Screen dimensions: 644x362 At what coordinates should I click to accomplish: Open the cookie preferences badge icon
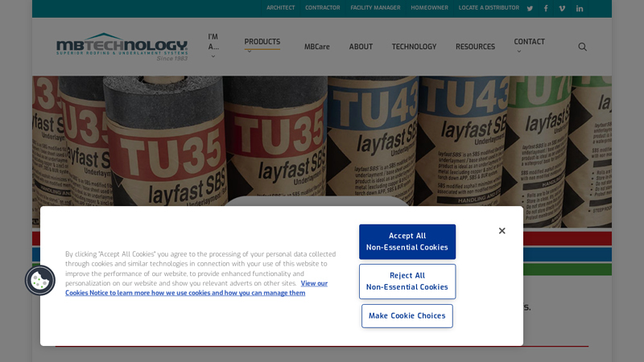[39, 280]
